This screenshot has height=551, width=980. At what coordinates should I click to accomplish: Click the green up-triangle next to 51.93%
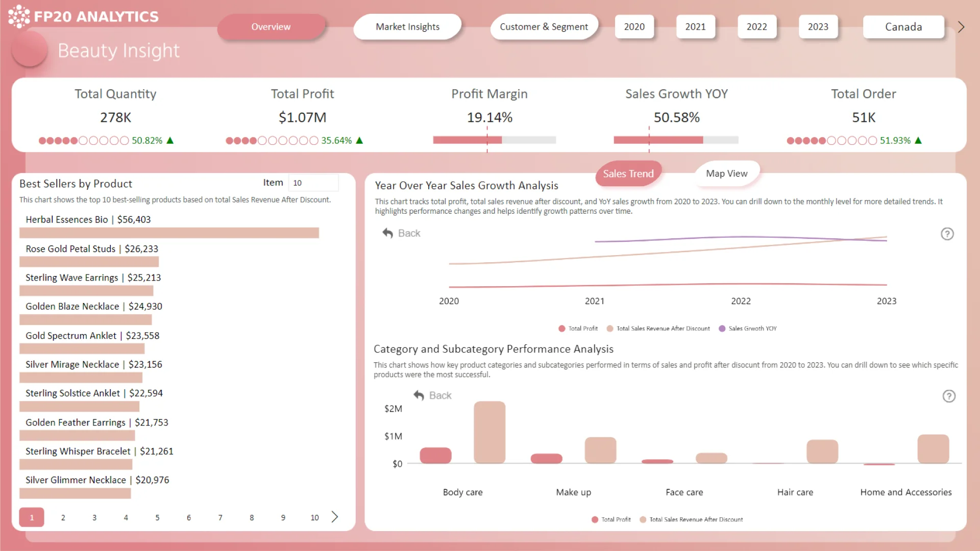click(918, 140)
